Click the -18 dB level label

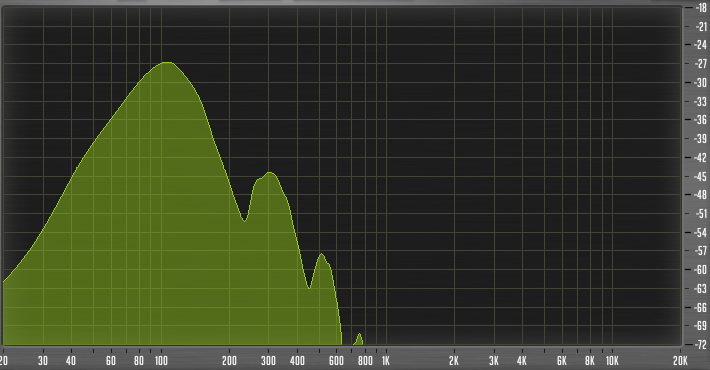pyautogui.click(x=700, y=8)
